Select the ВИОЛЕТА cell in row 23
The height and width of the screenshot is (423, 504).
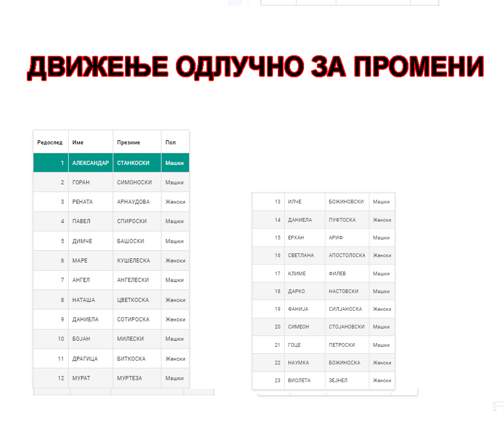(x=299, y=380)
